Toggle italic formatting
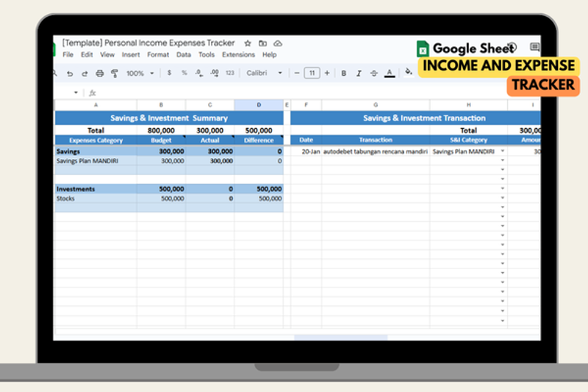This screenshot has width=588, height=392. (359, 74)
